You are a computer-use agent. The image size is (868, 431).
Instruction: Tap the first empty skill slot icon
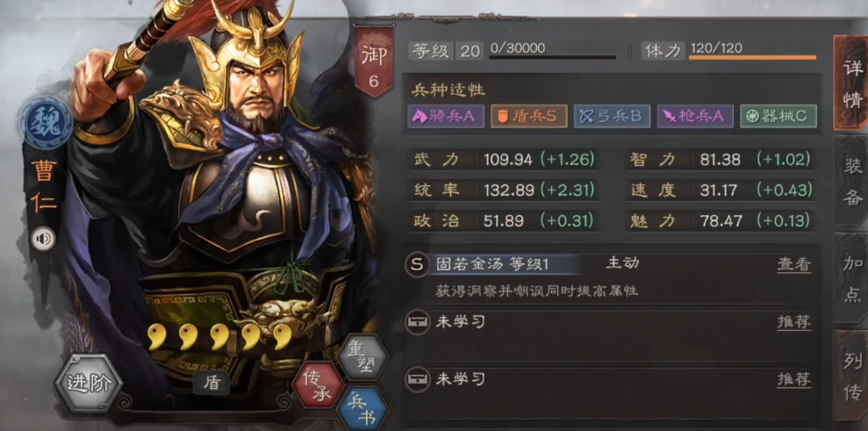tap(417, 322)
